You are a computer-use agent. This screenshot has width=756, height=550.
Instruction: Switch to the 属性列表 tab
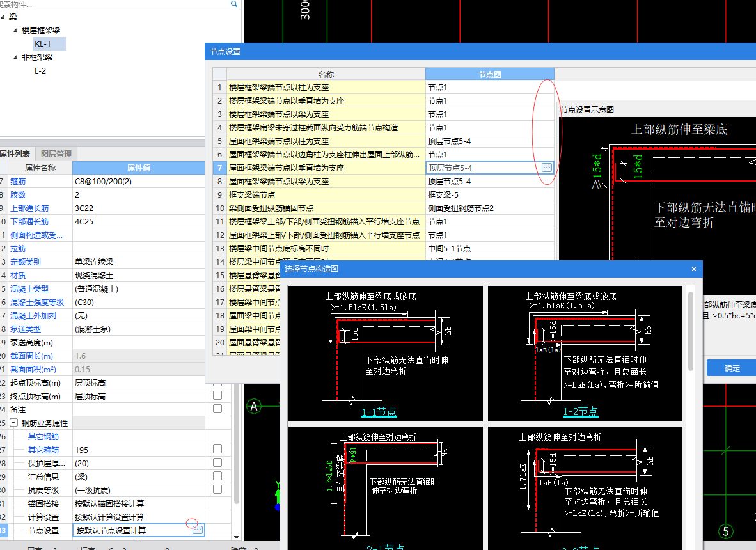[x=15, y=153]
